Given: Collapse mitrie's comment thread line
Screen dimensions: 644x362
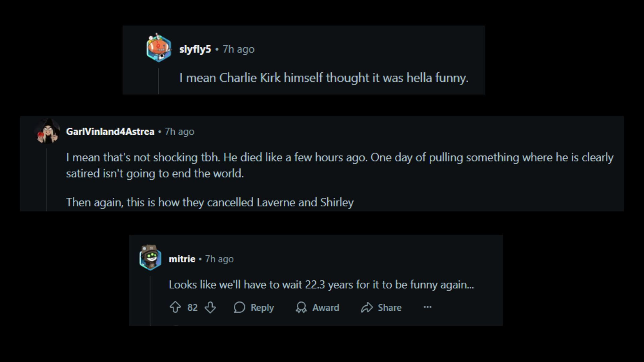Looking at the screenshot, I should click(150, 298).
